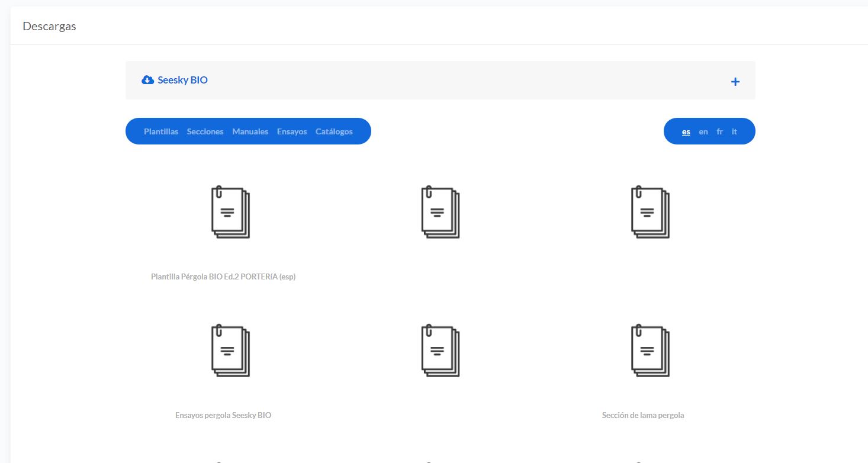This screenshot has height=463, width=868.
Task: Filter downloads by Manuales
Action: pyautogui.click(x=250, y=131)
